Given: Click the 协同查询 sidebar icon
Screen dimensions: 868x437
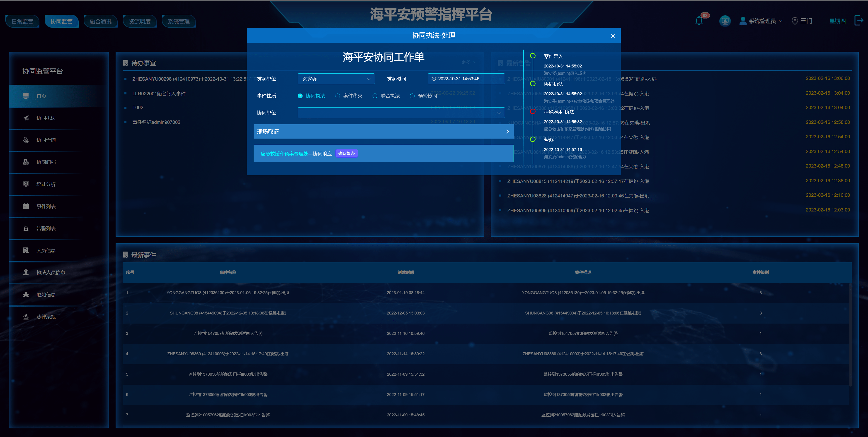Looking at the screenshot, I should coord(26,140).
